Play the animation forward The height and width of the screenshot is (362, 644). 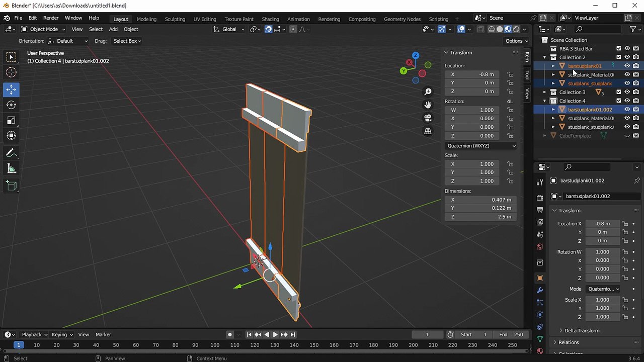[x=275, y=335]
